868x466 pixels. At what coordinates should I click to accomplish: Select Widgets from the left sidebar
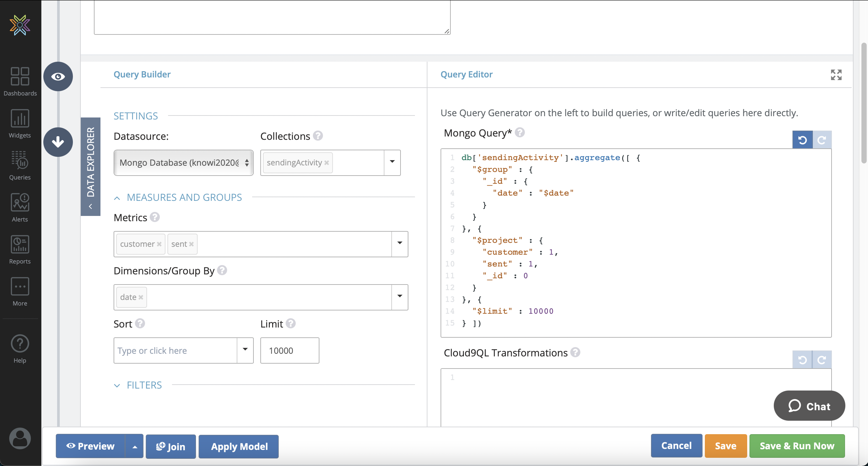coord(20,124)
